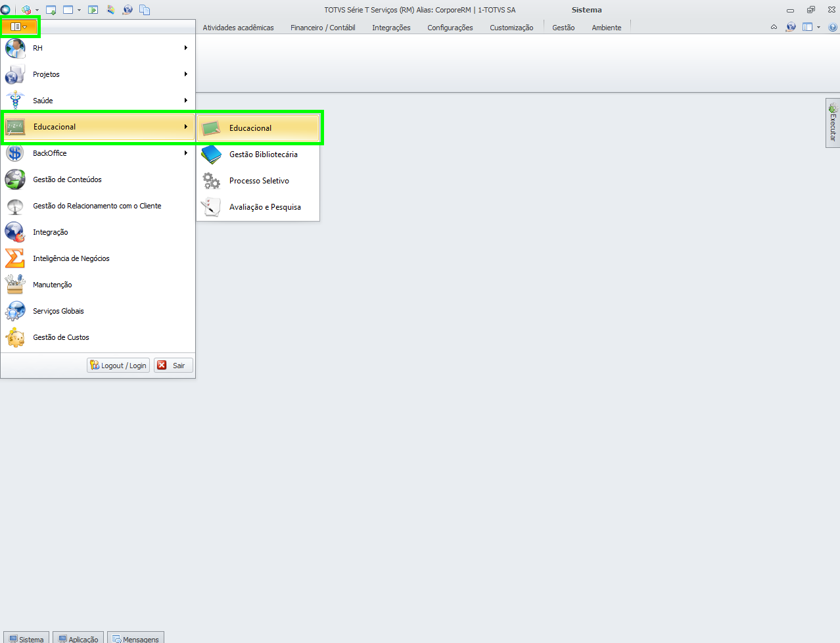
Task: Click the blank window icon in quick toolbar
Action: pyautogui.click(x=68, y=10)
